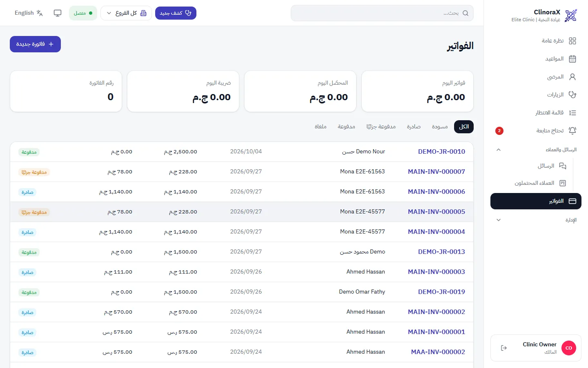
Task: Select the Cancelled (ملغاة) filter tab
Action: click(x=321, y=127)
